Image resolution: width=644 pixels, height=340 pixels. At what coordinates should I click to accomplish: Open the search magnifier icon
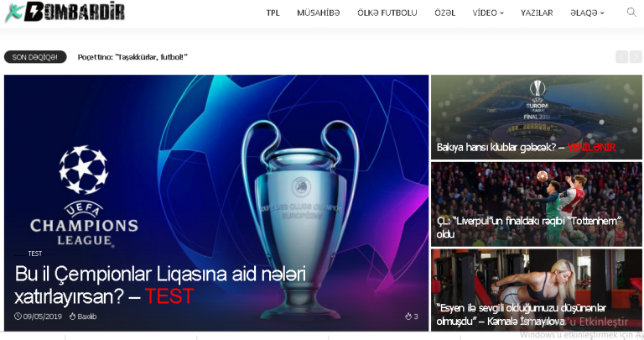tap(631, 12)
